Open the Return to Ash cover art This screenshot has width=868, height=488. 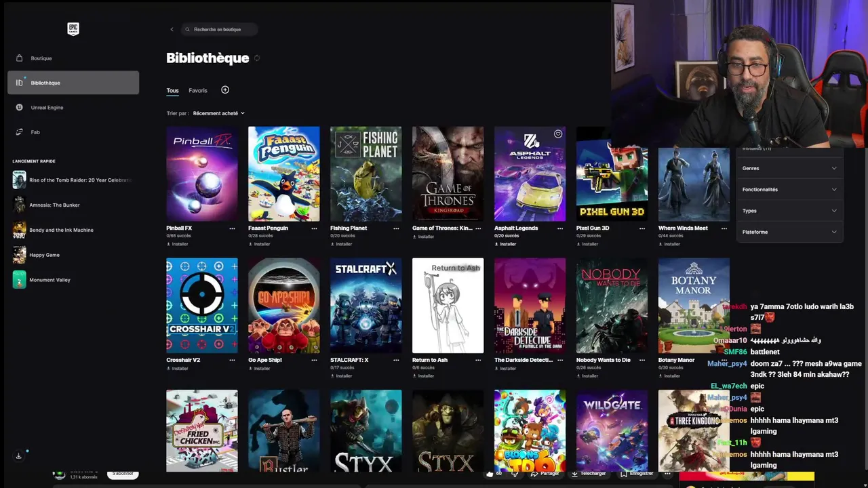[x=448, y=306]
